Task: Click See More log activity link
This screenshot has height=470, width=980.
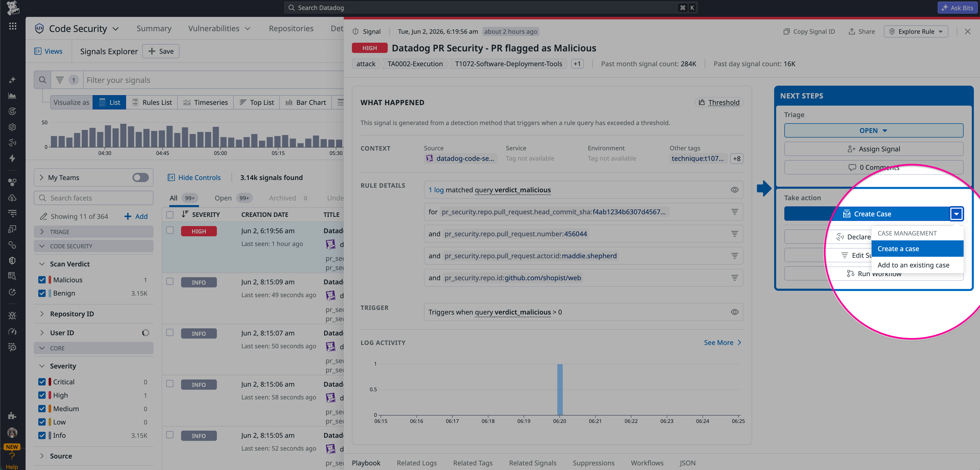Action: point(722,343)
